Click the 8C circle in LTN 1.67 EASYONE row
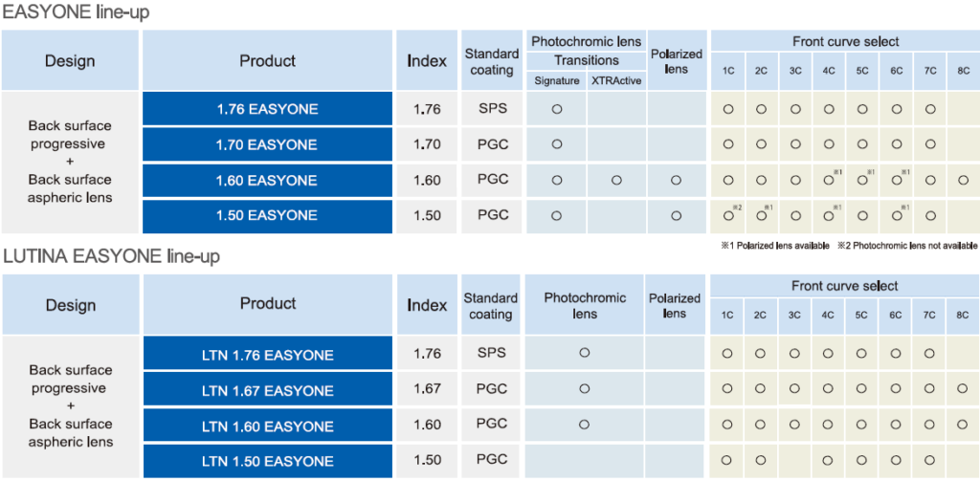The height and width of the screenshot is (482, 980). pos(963,389)
